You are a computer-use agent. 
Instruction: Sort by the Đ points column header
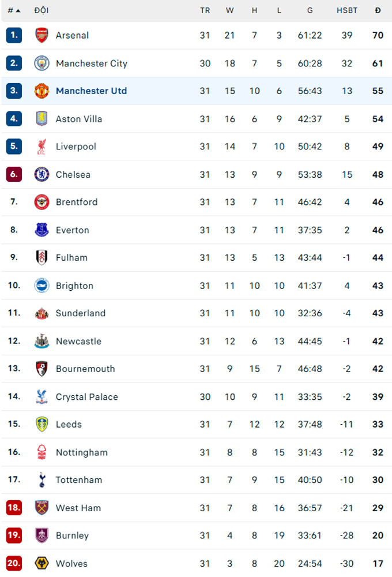[x=378, y=10]
